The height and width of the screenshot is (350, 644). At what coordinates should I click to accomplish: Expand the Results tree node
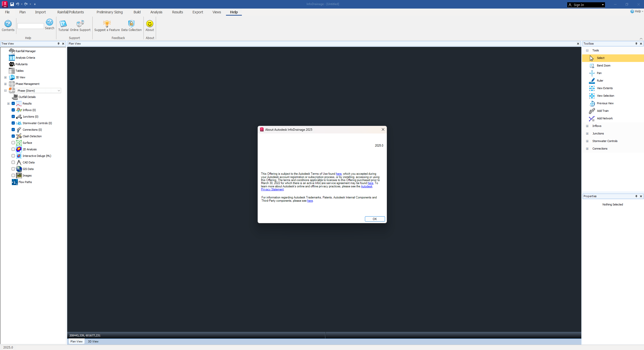(8, 103)
